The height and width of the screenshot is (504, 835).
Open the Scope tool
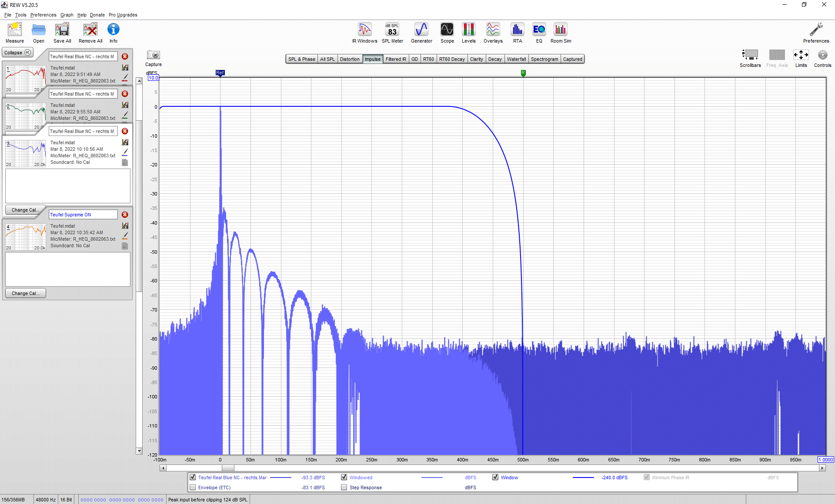click(447, 33)
